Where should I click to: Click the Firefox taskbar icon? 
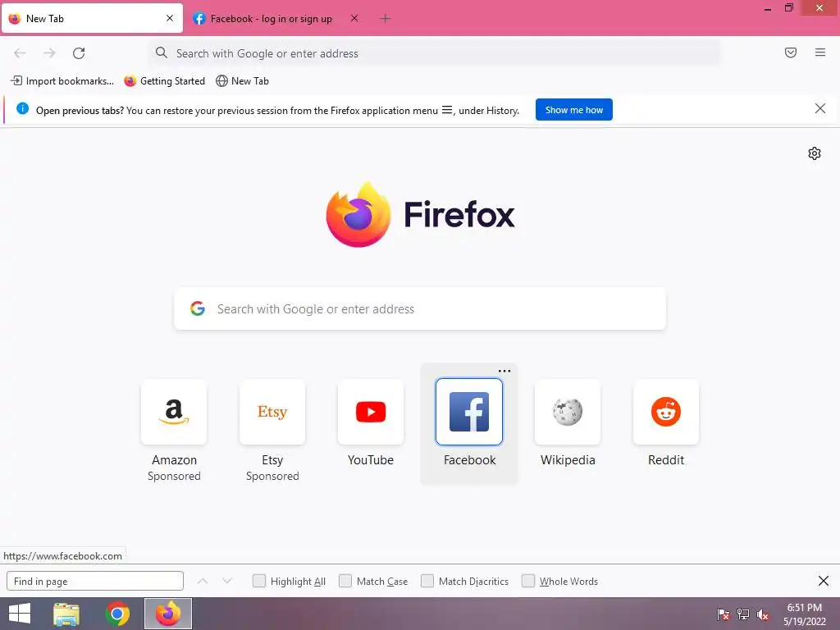tap(168, 614)
